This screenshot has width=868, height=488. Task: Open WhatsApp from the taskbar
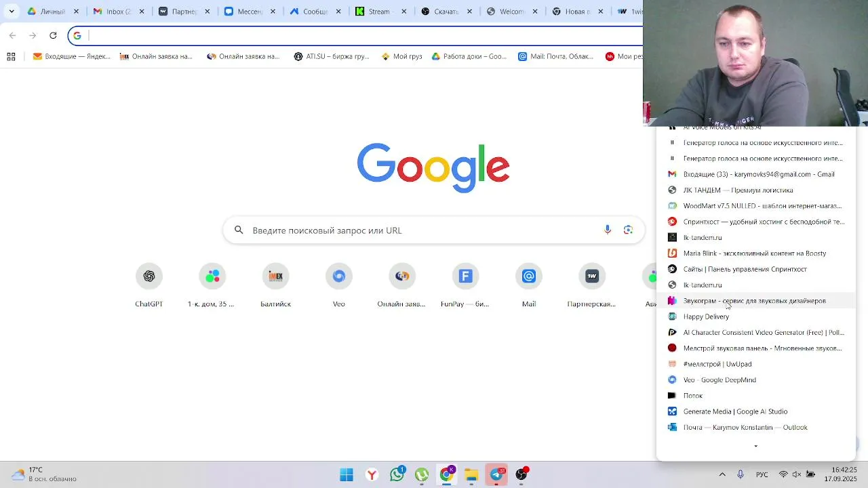[x=397, y=474]
